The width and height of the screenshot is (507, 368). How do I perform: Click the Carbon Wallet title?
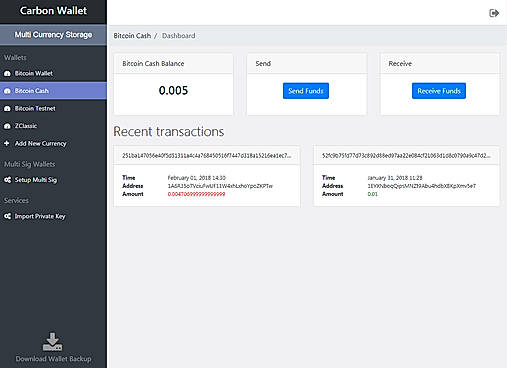pos(53,11)
